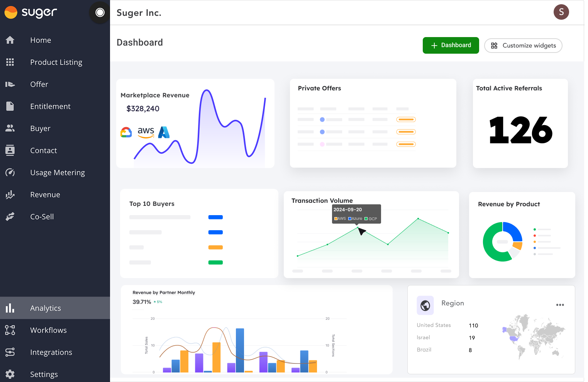Toggle the sidebar collapse circle button

click(x=100, y=13)
